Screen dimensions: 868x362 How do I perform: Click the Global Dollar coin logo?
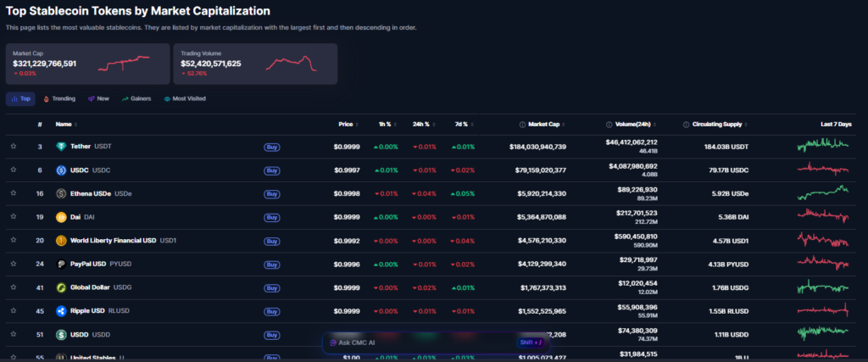point(61,287)
